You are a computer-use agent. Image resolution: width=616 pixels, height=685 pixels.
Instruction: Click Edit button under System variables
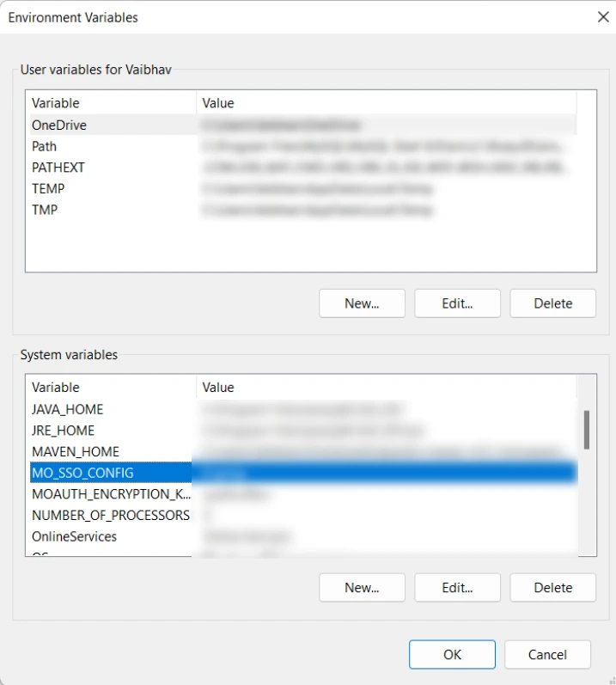[x=457, y=588]
